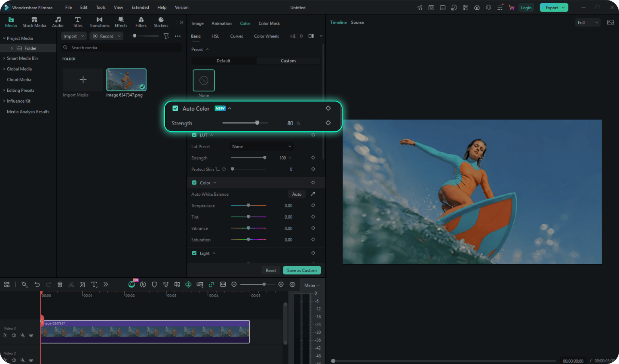Add text with the timeline text tool
619x364 pixels.
(x=94, y=284)
